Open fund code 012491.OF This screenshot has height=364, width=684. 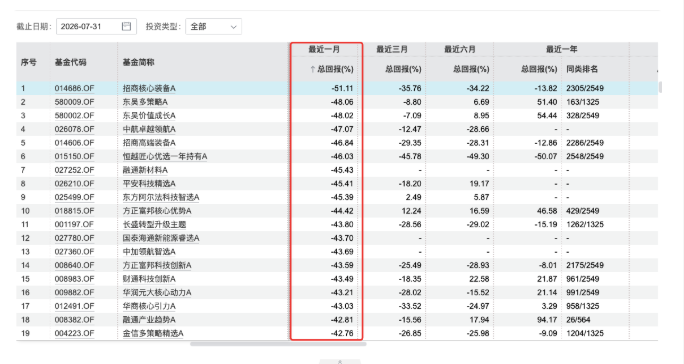coord(74,306)
